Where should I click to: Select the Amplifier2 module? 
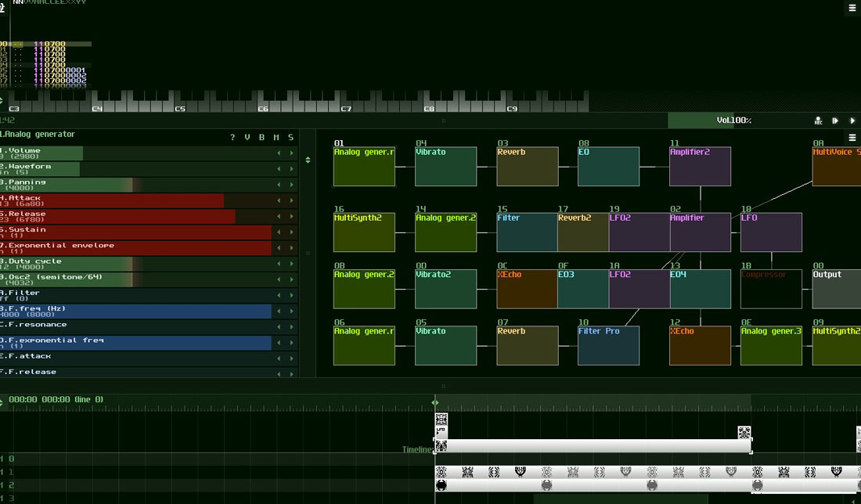click(700, 166)
